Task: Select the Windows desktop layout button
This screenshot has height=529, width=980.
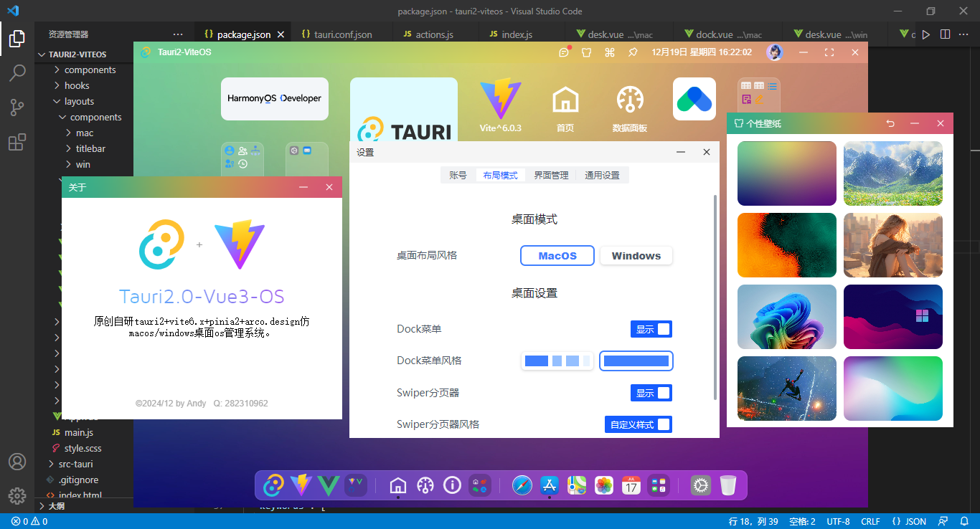Action: (x=636, y=256)
